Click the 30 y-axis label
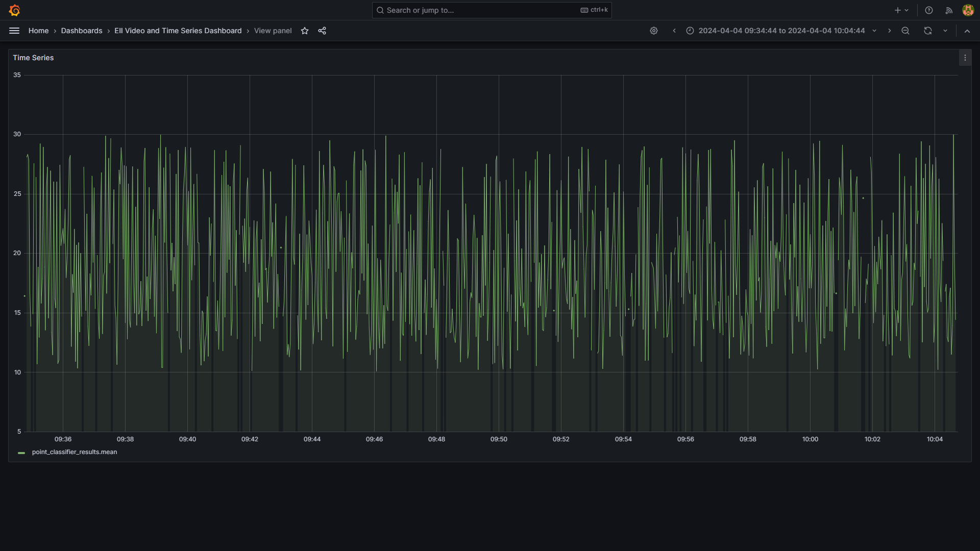This screenshot has width=980, height=551. (17, 134)
